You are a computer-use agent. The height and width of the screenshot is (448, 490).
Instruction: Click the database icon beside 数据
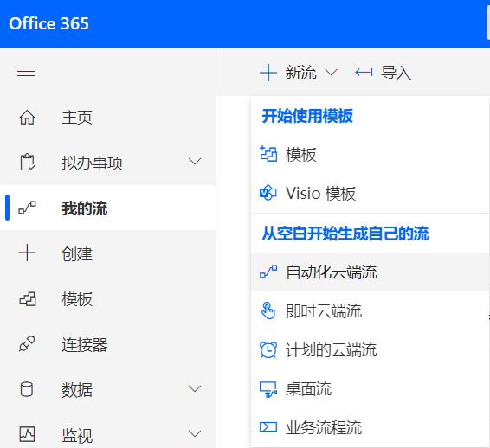pyautogui.click(x=27, y=389)
